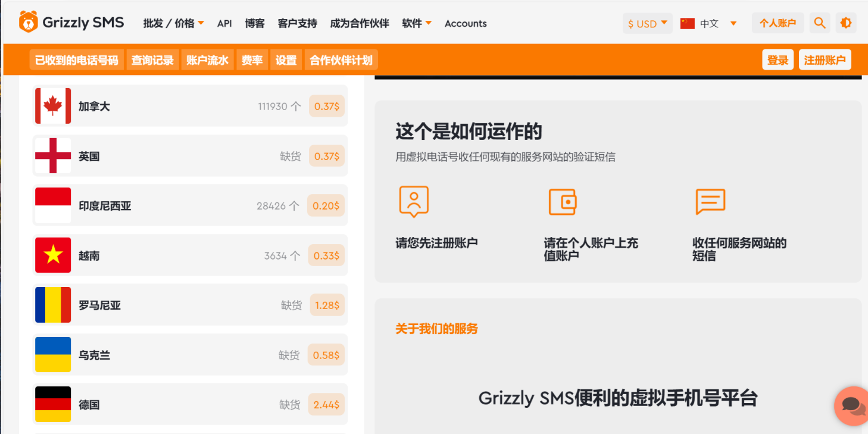
Task: Click the receive SMS message icon
Action: [710, 202]
